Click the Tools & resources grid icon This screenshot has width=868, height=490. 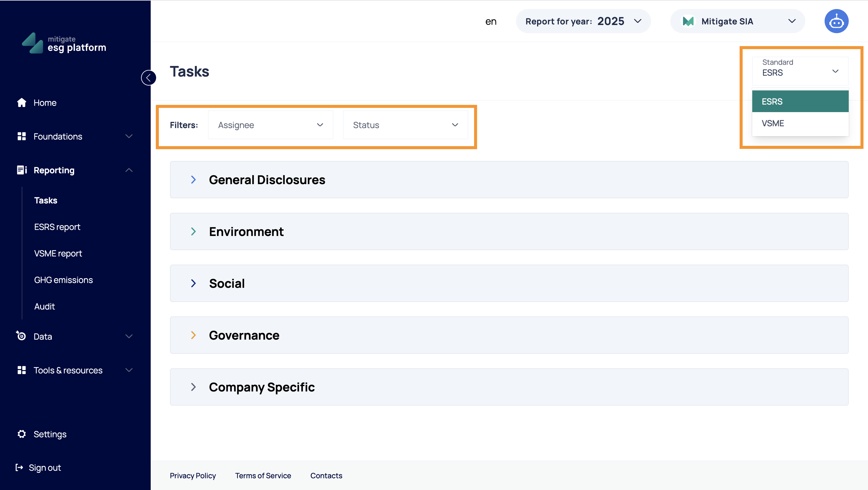pyautogui.click(x=22, y=370)
